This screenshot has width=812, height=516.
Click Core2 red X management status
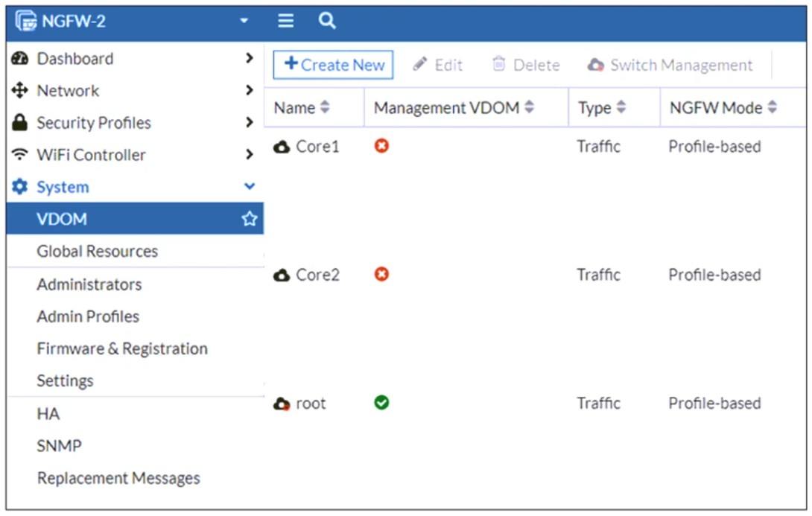click(381, 275)
